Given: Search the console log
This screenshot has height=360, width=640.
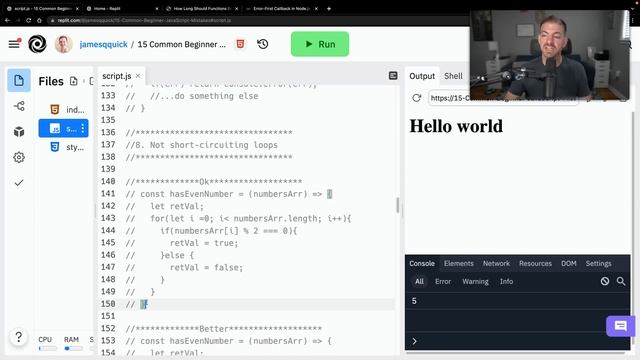Looking at the screenshot, I should click(x=621, y=281).
